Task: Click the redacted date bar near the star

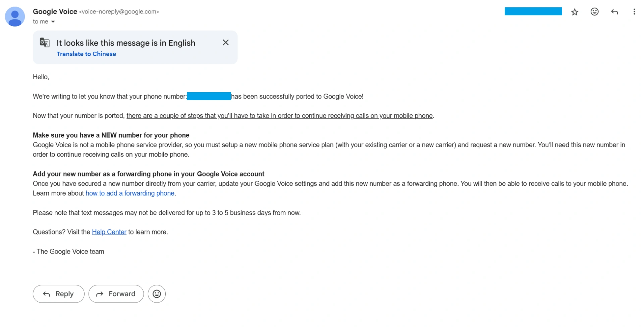Action: coord(533,11)
